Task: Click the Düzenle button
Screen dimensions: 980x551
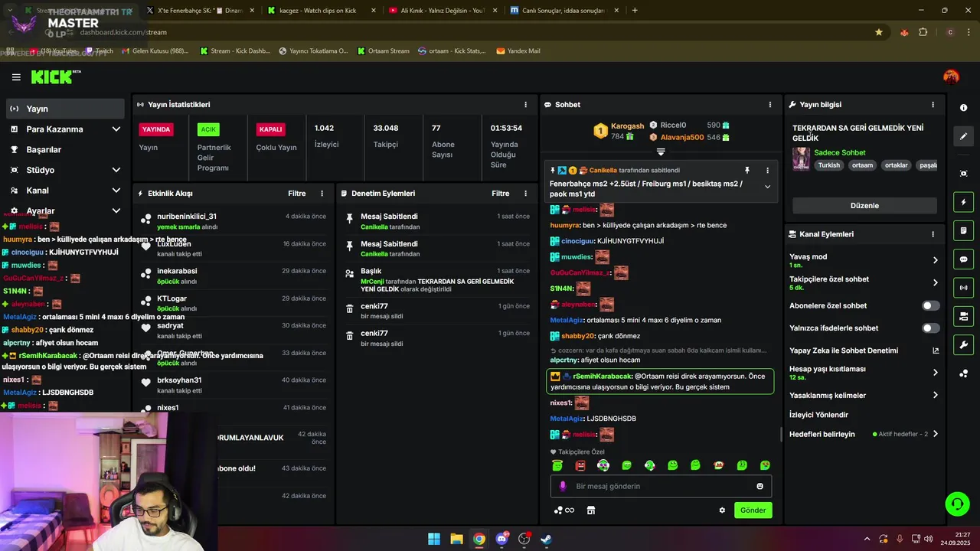Action: [x=864, y=206]
